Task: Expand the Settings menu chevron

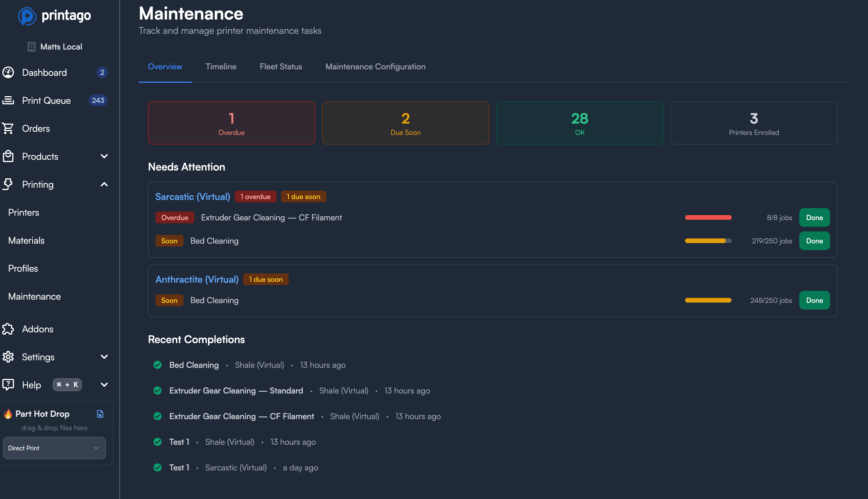Action: [105, 357]
